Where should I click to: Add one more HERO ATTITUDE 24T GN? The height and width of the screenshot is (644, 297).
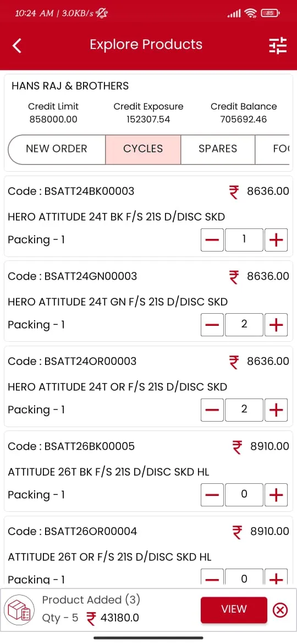click(276, 325)
